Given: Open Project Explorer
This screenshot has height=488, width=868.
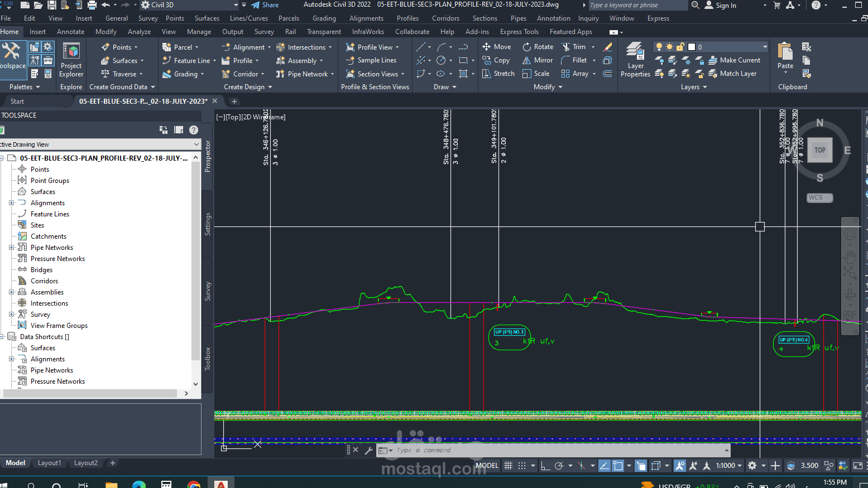Looking at the screenshot, I should pyautogui.click(x=71, y=60).
